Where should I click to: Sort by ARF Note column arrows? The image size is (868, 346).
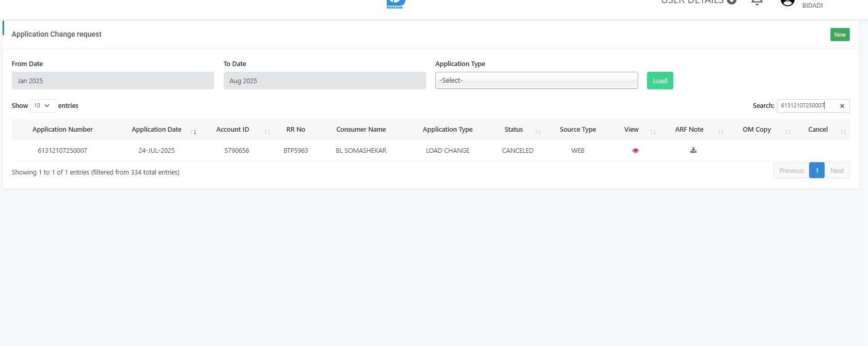click(x=720, y=132)
